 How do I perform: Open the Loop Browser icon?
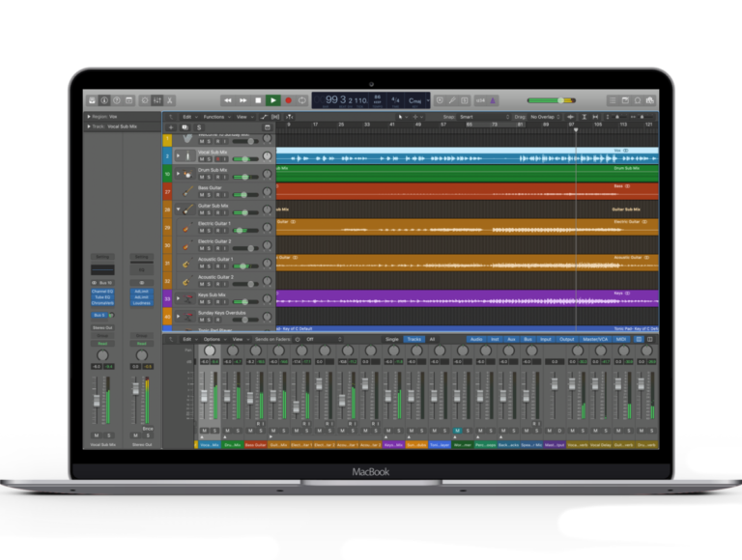click(638, 100)
